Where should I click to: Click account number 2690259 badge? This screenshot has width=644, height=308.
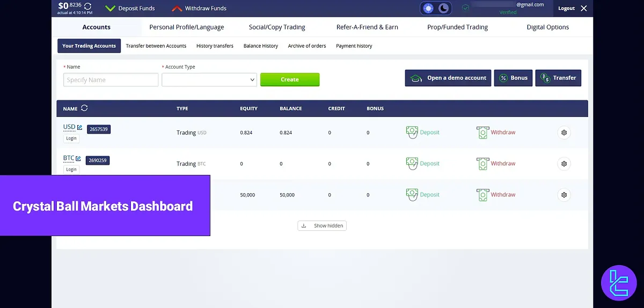point(98,160)
